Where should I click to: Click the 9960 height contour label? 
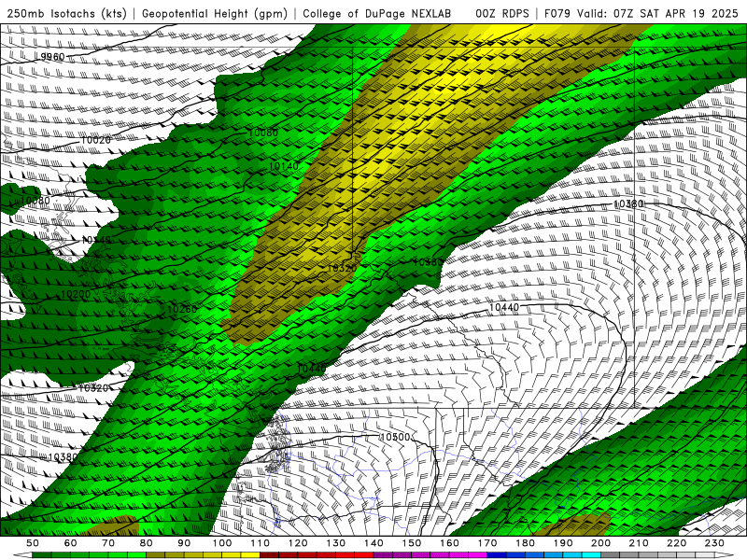[52, 57]
